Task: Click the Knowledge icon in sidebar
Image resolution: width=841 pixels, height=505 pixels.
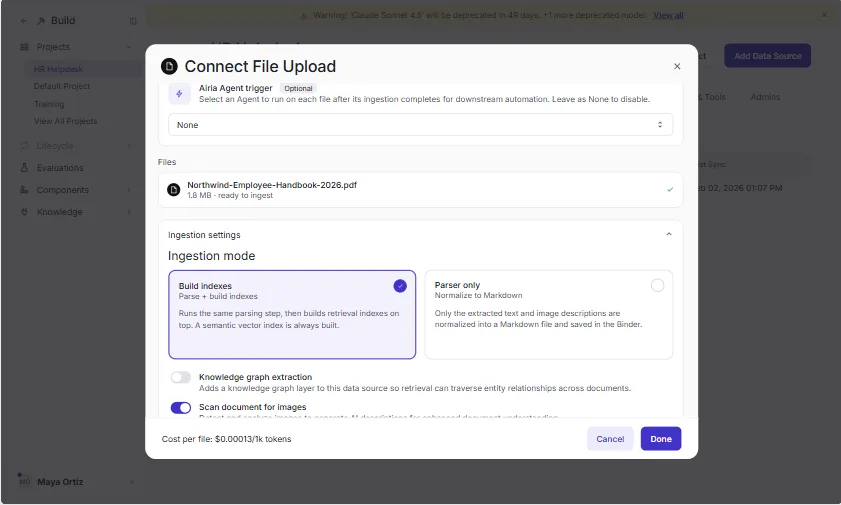Action: [x=24, y=212]
